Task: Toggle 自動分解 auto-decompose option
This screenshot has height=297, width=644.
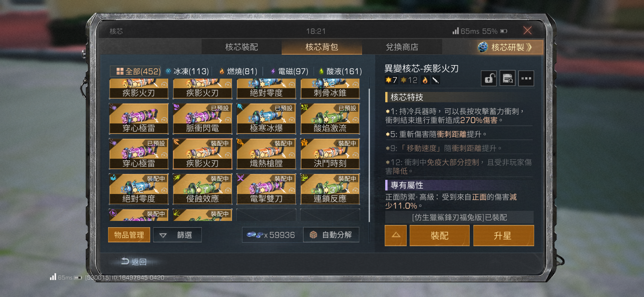Action: coord(331,235)
